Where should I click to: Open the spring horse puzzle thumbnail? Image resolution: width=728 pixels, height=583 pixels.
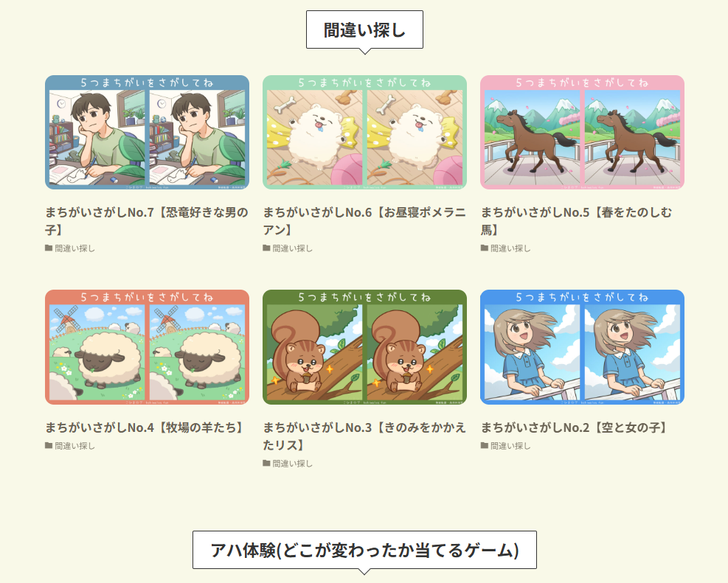tap(582, 132)
